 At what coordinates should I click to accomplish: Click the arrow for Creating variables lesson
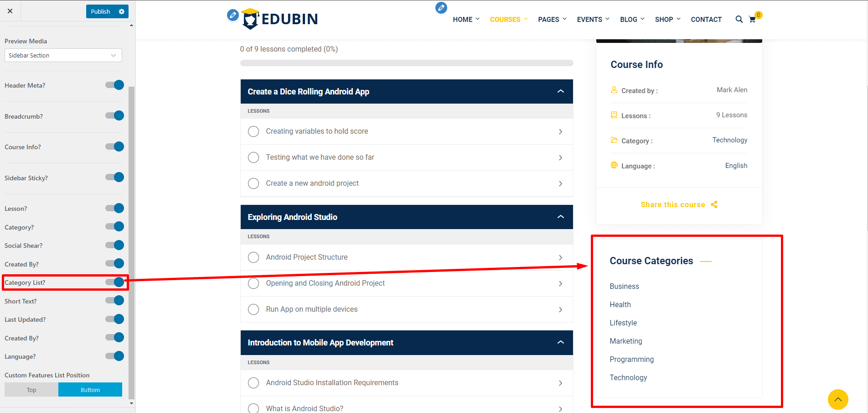pyautogui.click(x=560, y=131)
